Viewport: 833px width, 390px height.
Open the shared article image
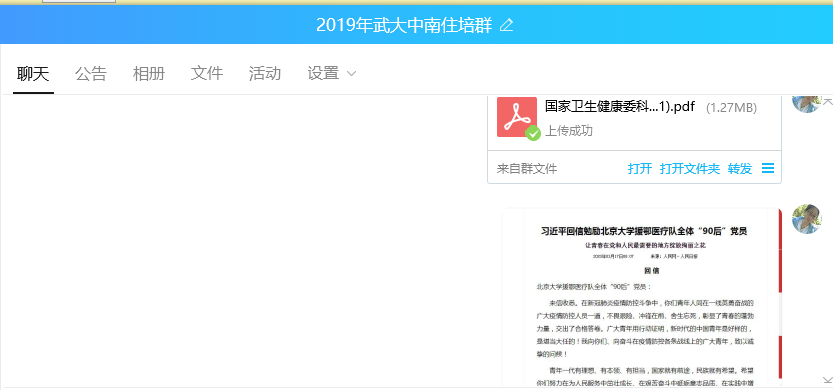click(x=642, y=296)
